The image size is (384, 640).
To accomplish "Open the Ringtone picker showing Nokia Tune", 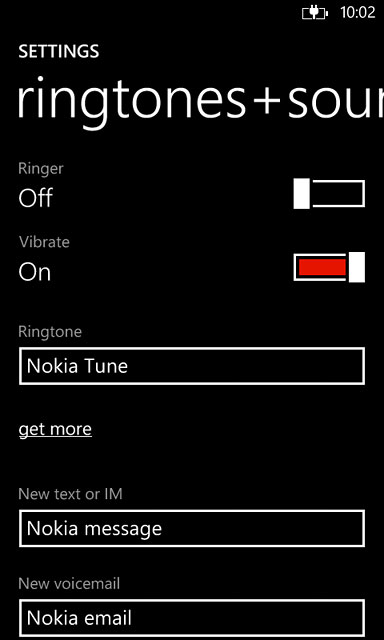I will [192, 366].
